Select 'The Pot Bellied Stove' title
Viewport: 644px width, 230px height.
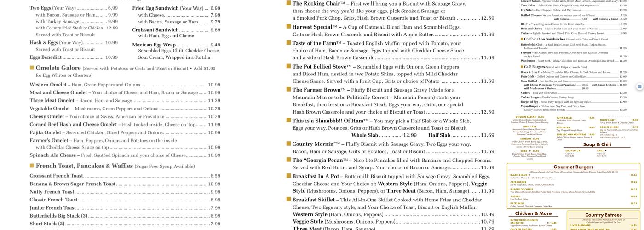click(320, 67)
